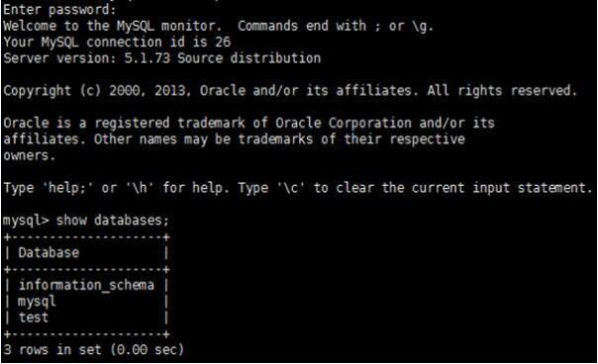Select the information_schema row
Image resolution: width=598 pixels, height=364 pixels.
pos(86,285)
